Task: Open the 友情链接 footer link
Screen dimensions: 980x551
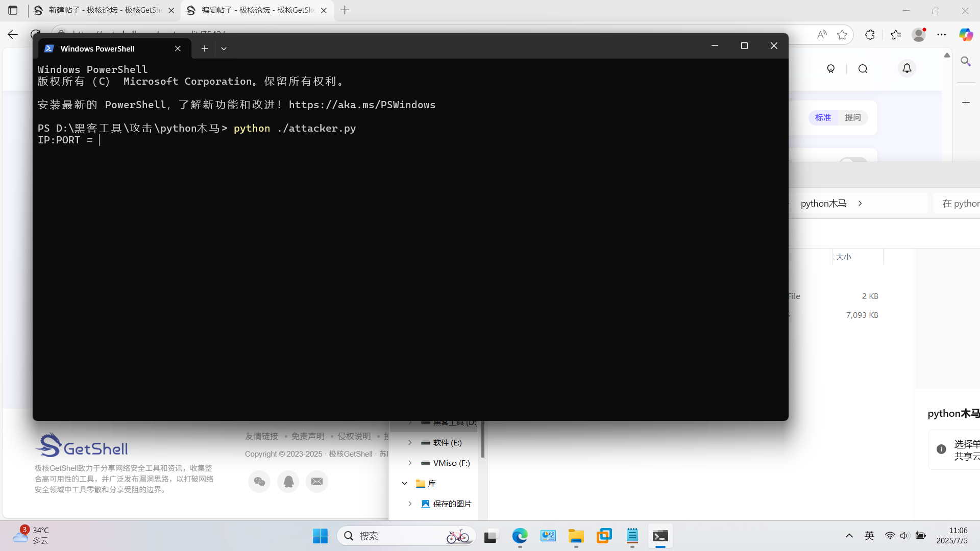Action: [x=261, y=436]
